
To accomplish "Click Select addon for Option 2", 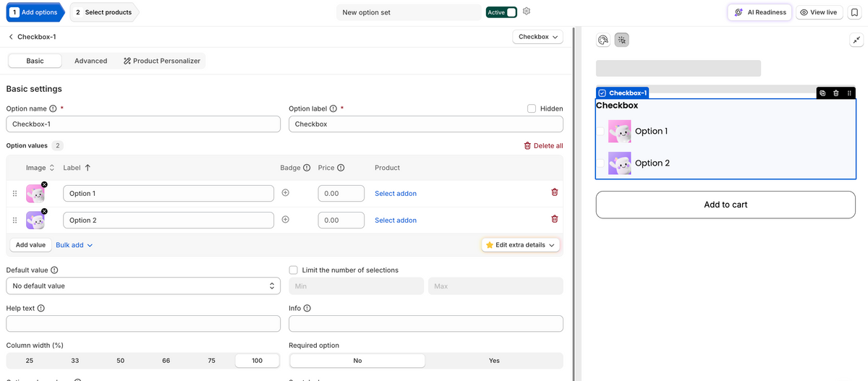I will click(x=396, y=221).
